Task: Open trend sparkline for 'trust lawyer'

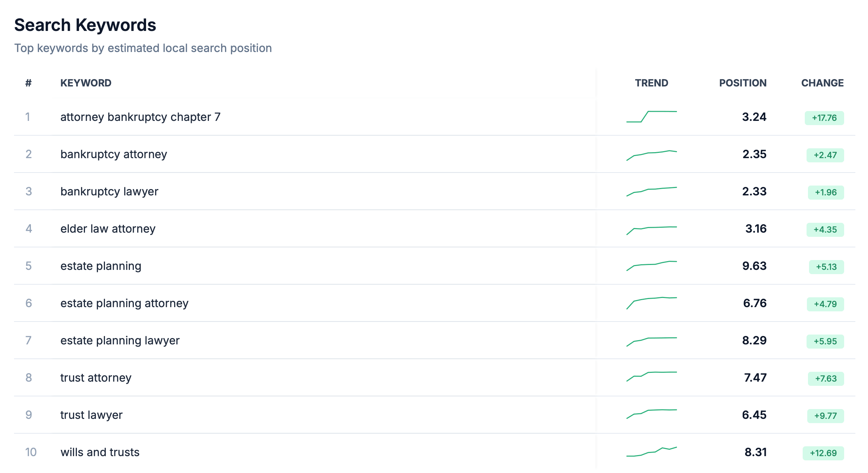Action: point(652,414)
